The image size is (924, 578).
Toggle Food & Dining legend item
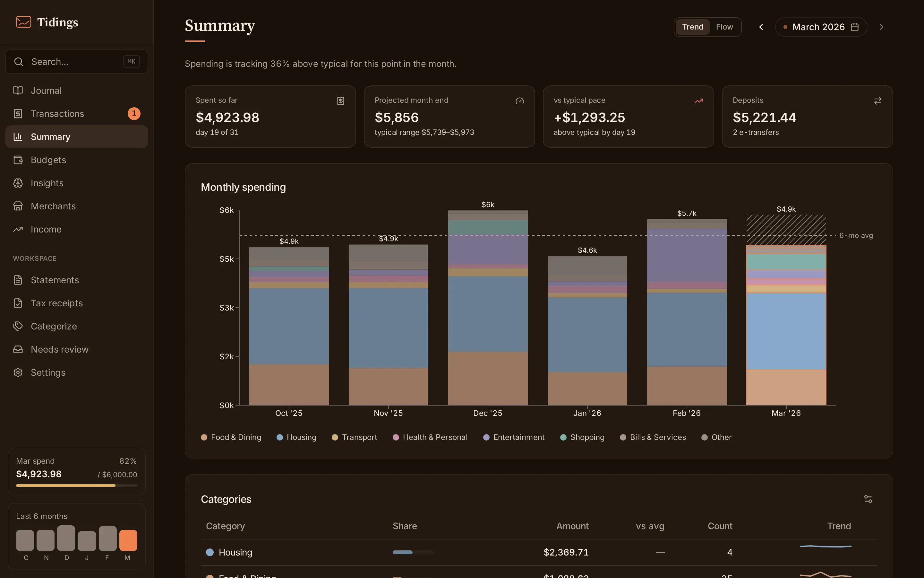(231, 437)
